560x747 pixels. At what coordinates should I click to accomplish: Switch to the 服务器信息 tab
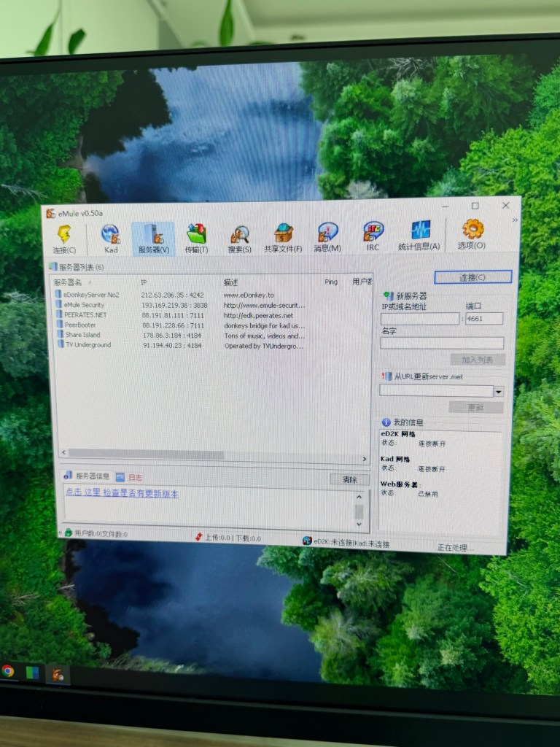87,476
